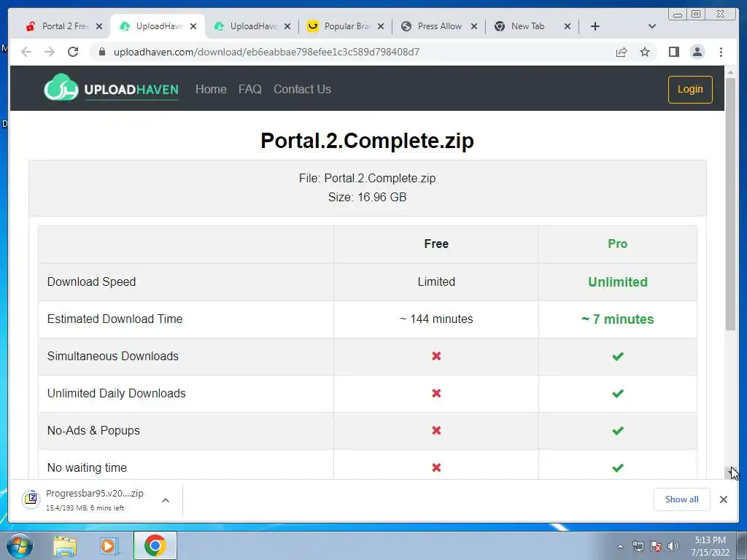Click the Estimated Download Time label
Viewport: 747px width, 560px height.
(115, 319)
